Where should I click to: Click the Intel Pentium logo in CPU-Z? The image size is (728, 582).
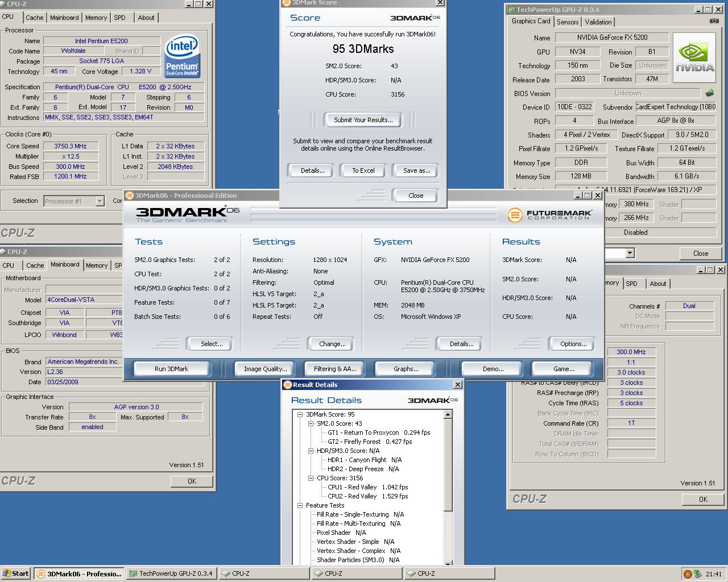pos(182,57)
